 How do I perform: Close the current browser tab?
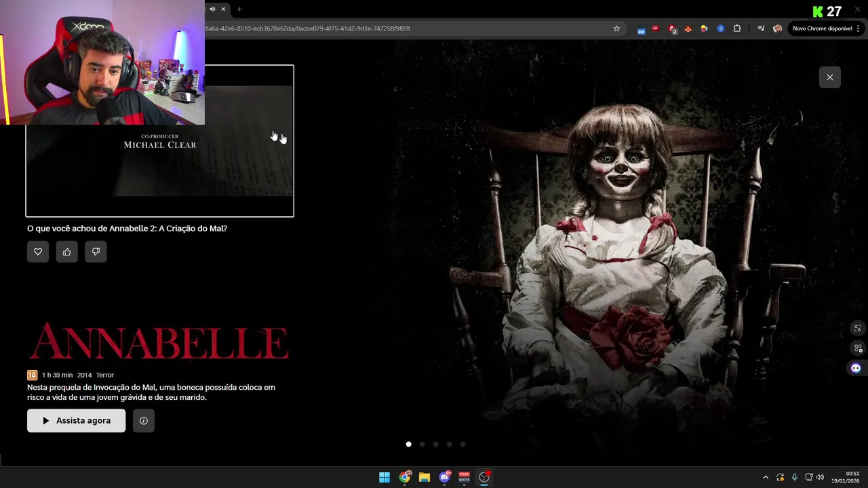[x=223, y=9]
